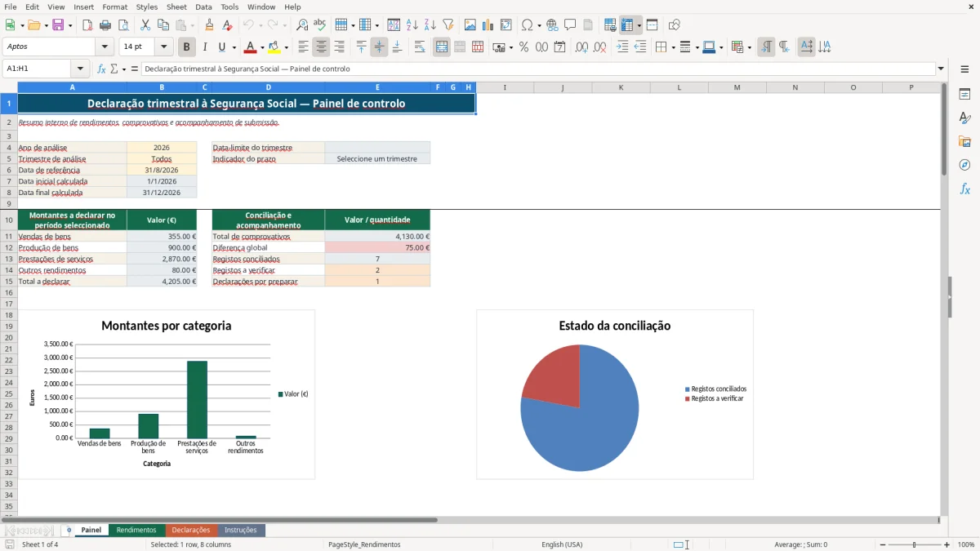Toggle Bold formatting
This screenshot has width=980, height=551.
coord(187,47)
